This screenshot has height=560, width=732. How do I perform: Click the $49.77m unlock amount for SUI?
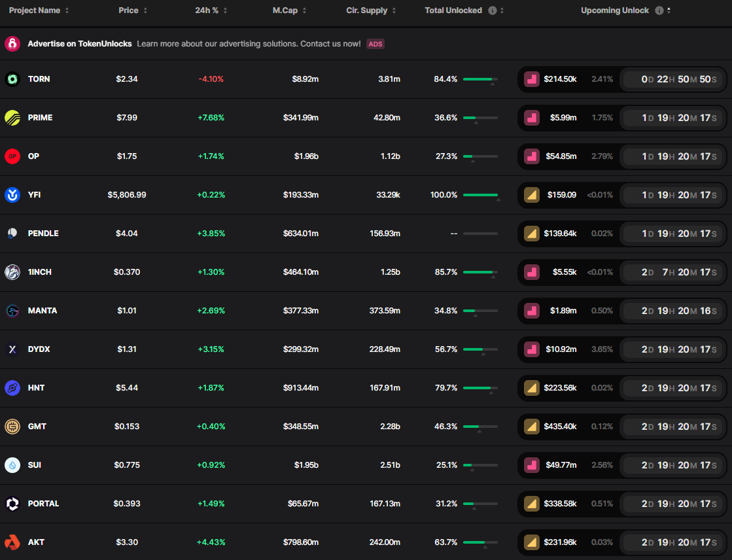561,464
